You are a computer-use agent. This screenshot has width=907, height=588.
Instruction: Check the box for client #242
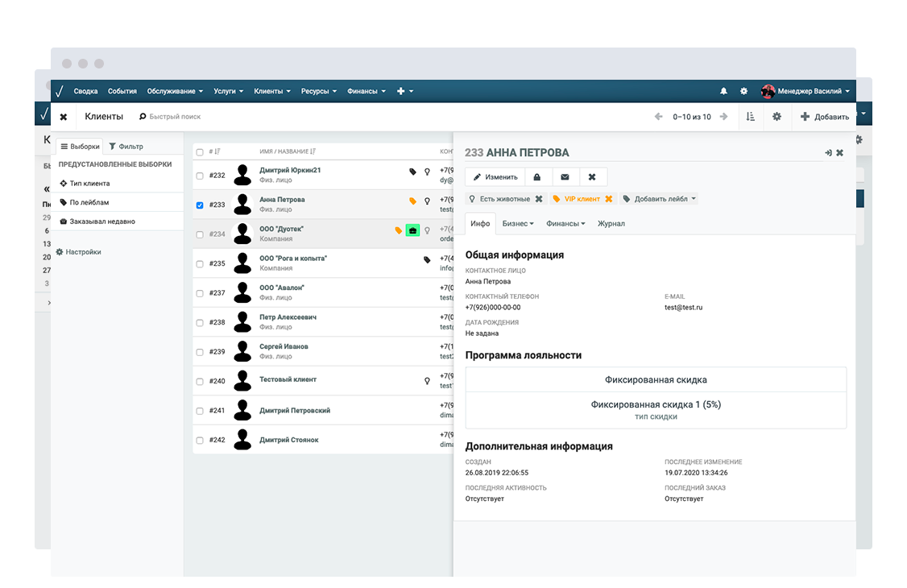coord(200,441)
